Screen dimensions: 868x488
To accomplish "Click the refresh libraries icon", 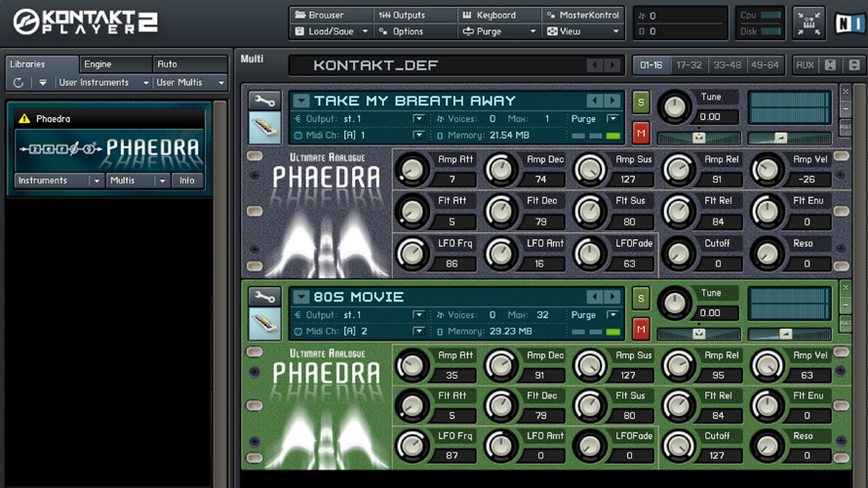I will 19,83.
